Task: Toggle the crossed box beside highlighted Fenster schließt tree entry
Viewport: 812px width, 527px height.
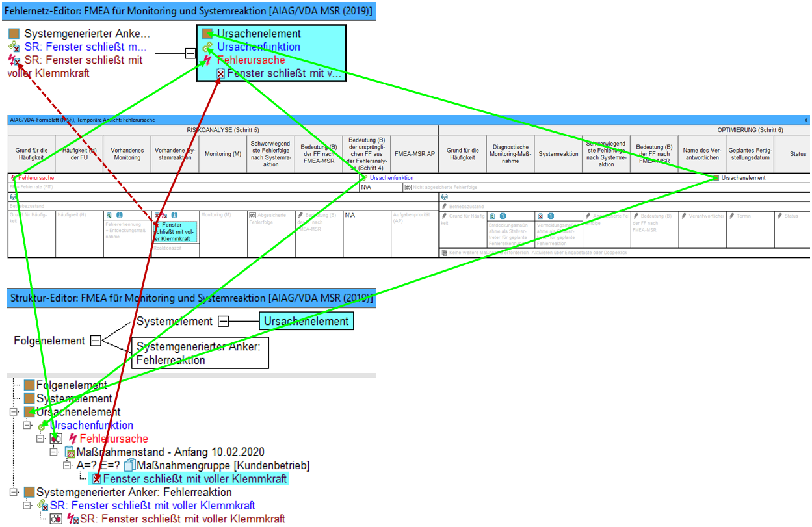Action: [x=96, y=479]
